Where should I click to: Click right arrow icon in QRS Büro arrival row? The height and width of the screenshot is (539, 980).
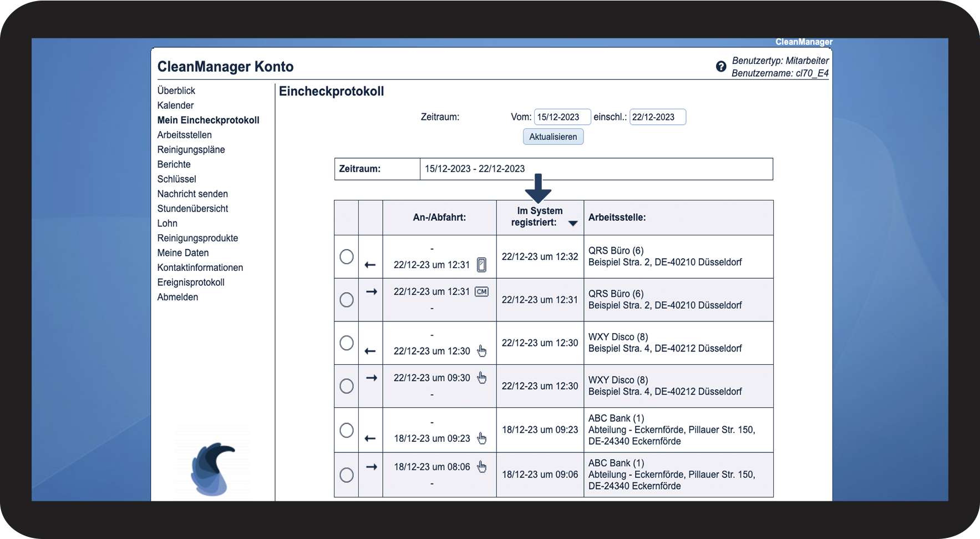pos(372,291)
